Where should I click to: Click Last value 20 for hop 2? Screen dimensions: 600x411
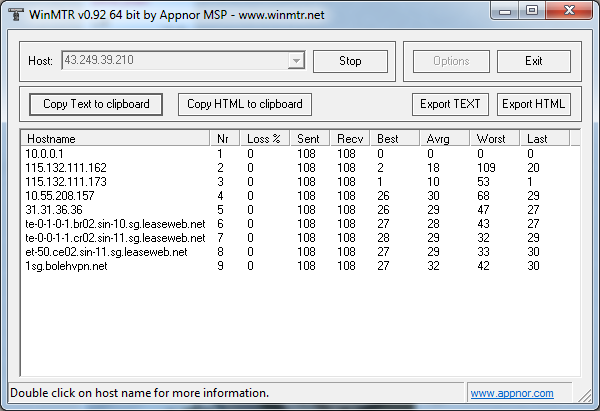533,168
